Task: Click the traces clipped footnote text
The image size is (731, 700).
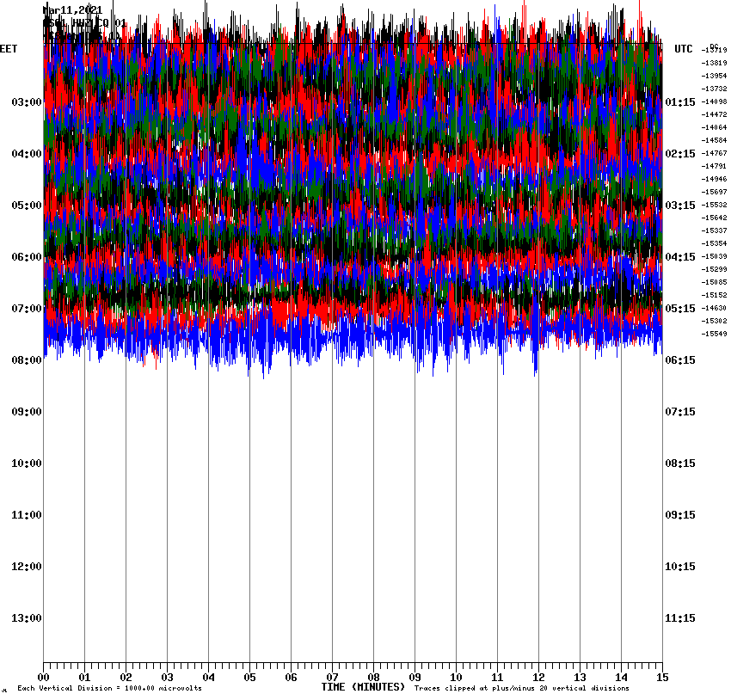Action: 521,689
